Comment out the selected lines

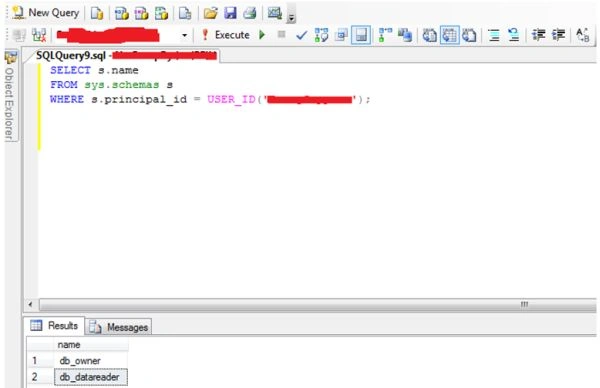[x=494, y=36]
